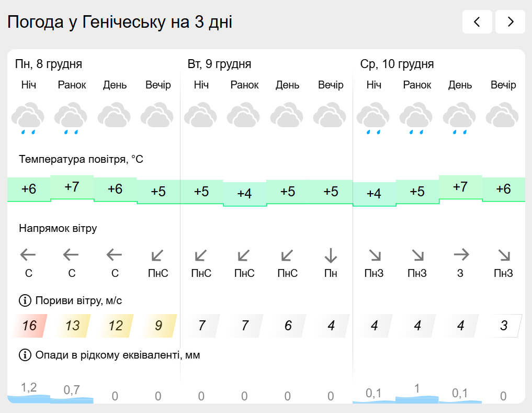Select the Пн, 8 грудня day header
This screenshot has height=413, width=532.
coord(49,64)
